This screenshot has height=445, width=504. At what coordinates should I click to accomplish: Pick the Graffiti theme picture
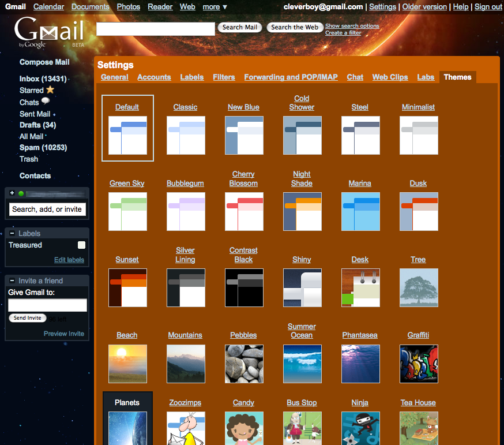click(419, 364)
